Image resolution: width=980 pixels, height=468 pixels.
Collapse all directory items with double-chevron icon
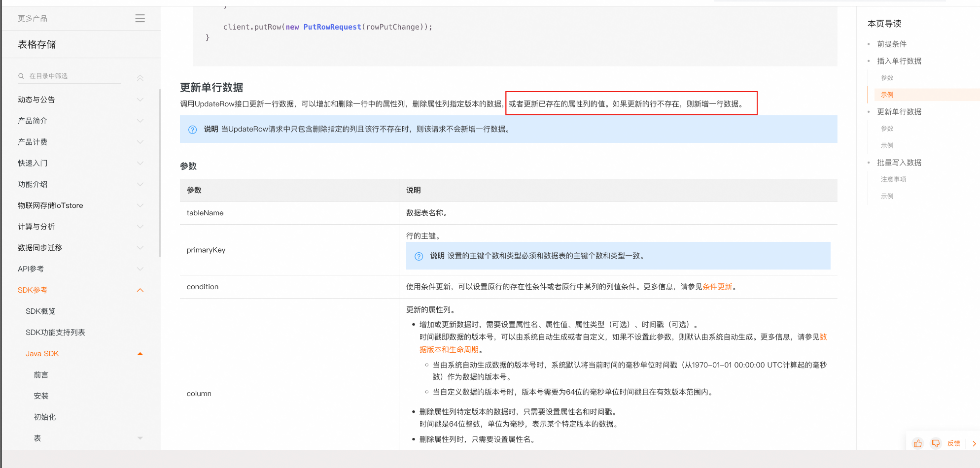[140, 78]
